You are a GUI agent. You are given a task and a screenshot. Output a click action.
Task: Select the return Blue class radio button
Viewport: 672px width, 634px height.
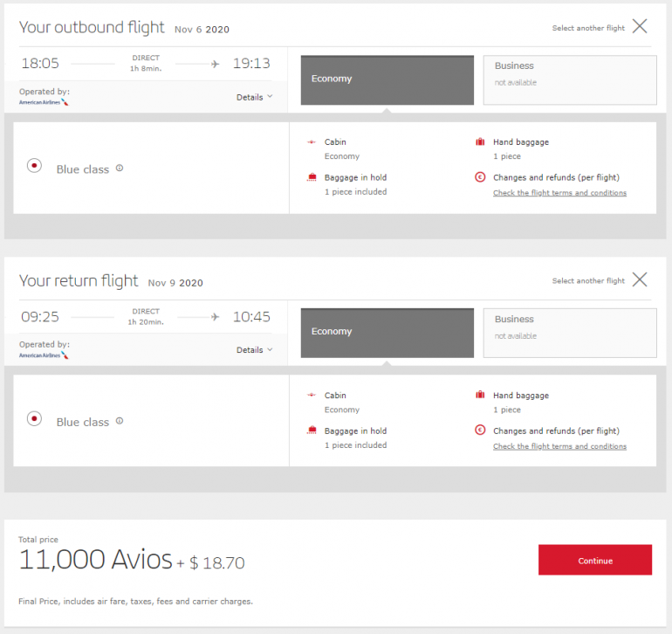34,418
